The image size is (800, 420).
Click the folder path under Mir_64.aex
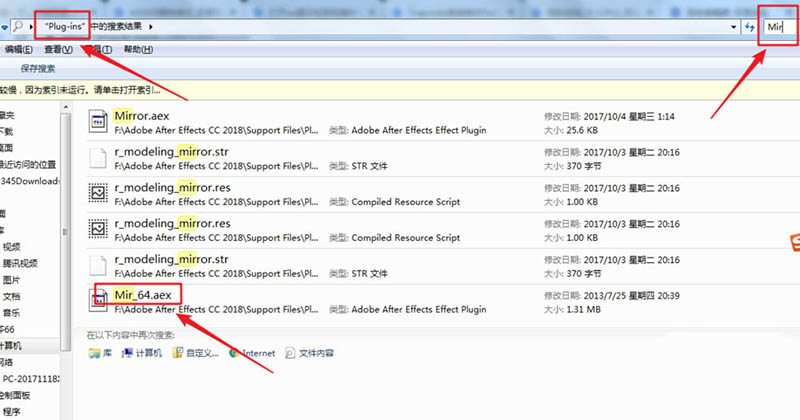click(x=216, y=309)
